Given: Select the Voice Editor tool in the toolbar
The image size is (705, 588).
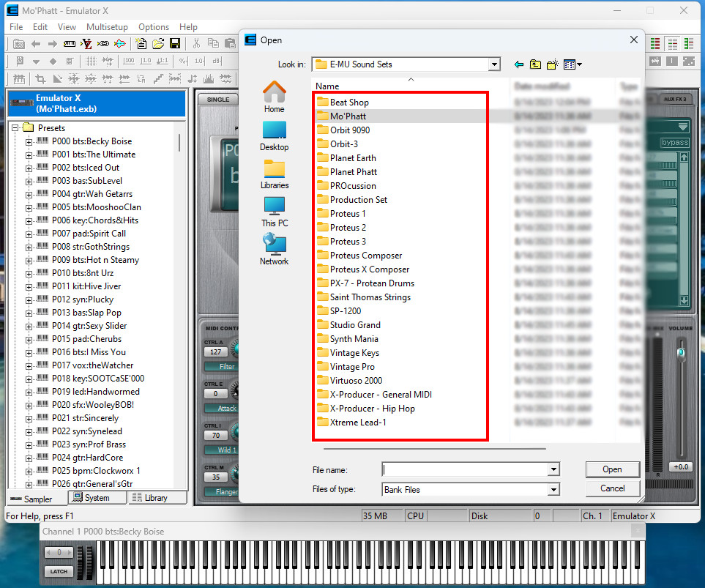Looking at the screenshot, I should pos(87,44).
